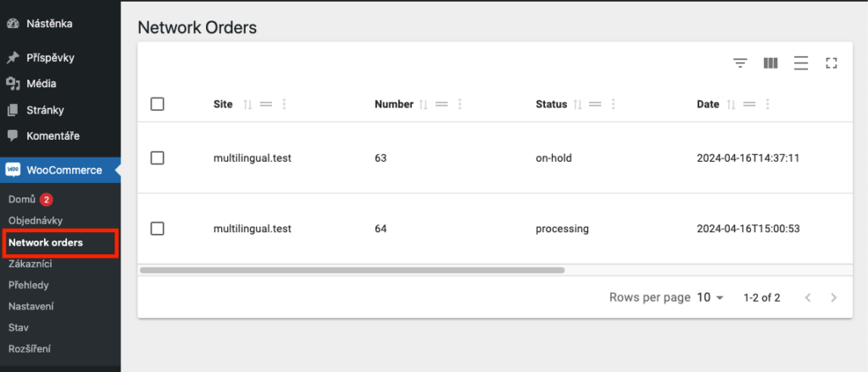Open the Objednávky submenu item
The image size is (868, 372).
(36, 220)
